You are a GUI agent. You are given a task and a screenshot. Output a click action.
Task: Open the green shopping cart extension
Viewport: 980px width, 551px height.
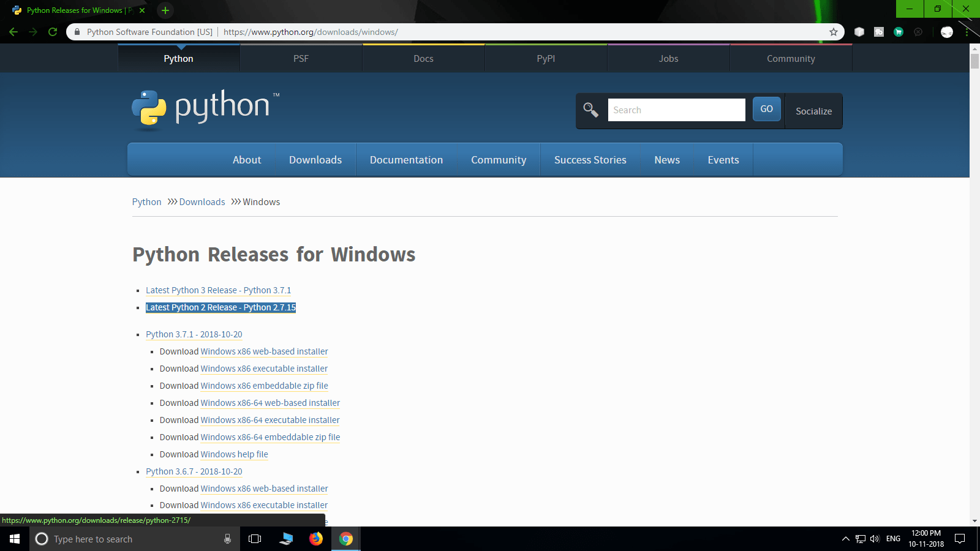coord(899,32)
